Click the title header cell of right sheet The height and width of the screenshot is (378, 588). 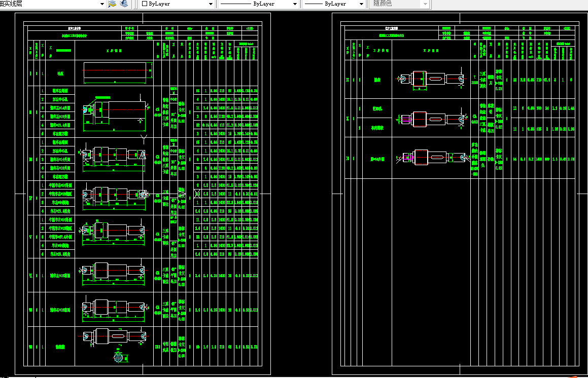pos(392,28)
